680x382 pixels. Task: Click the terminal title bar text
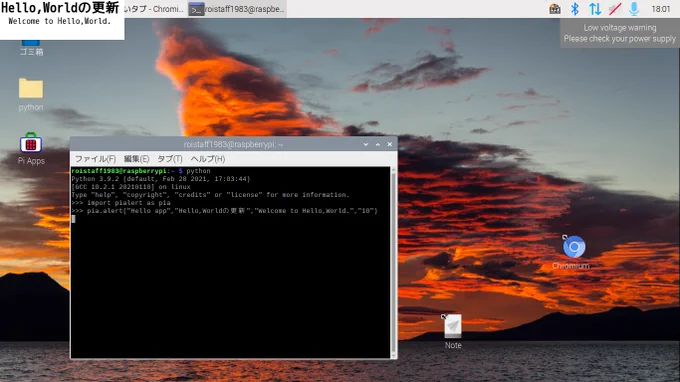click(x=233, y=144)
